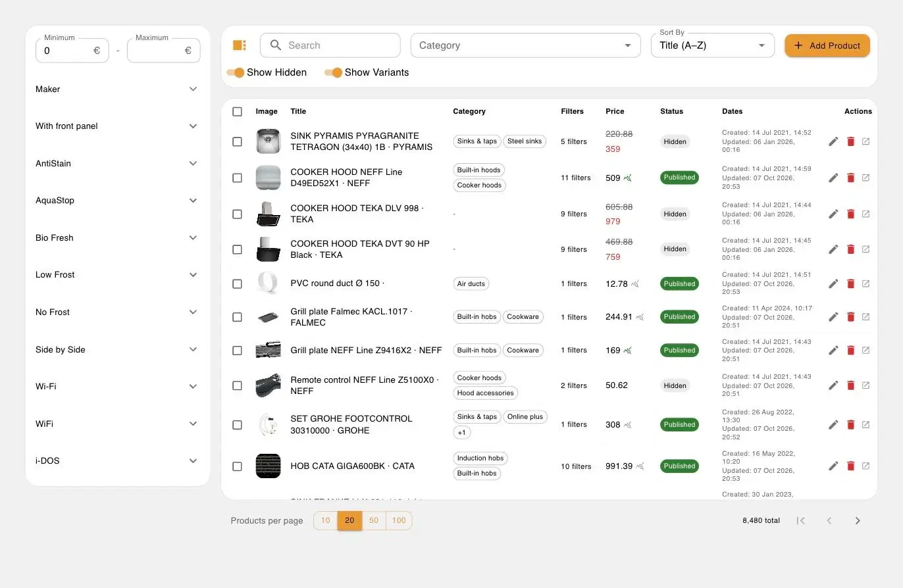Check the select-all header checkbox
The width and height of the screenshot is (903, 588).
click(237, 111)
